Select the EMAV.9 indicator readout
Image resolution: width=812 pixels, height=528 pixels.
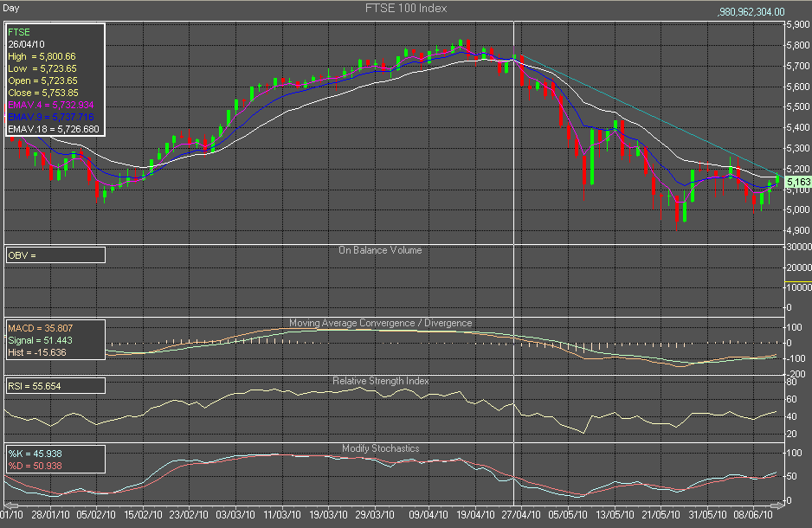coord(51,117)
